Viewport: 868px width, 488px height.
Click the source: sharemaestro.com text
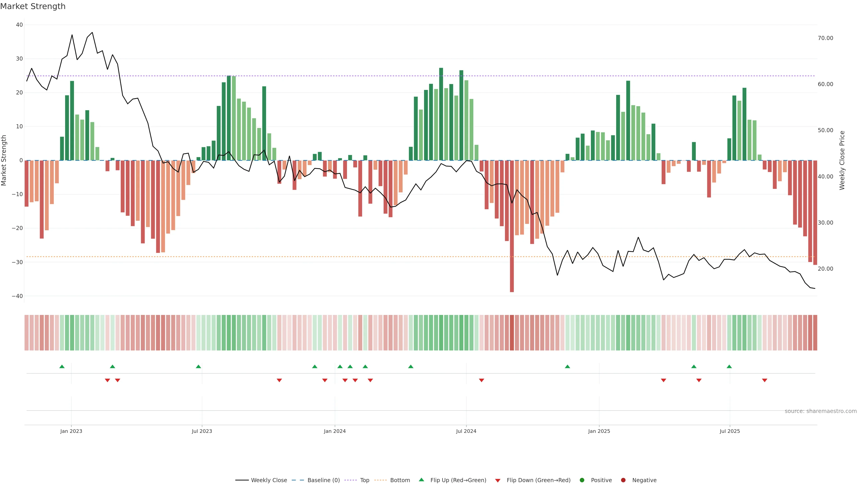coord(821,411)
